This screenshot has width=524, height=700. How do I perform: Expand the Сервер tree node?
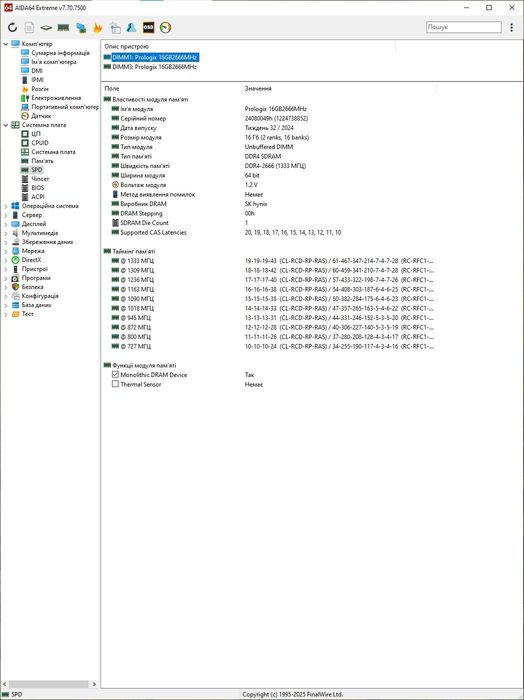point(6,215)
